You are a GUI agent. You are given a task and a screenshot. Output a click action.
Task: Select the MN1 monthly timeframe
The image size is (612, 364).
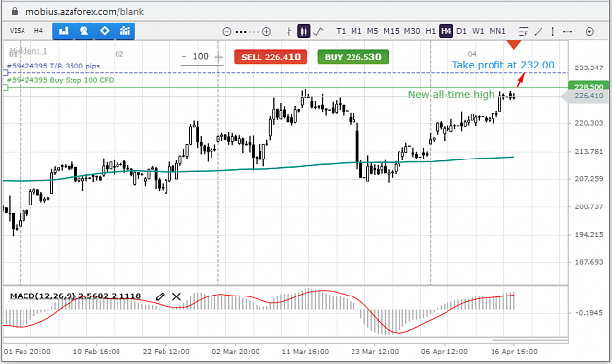pyautogui.click(x=497, y=31)
